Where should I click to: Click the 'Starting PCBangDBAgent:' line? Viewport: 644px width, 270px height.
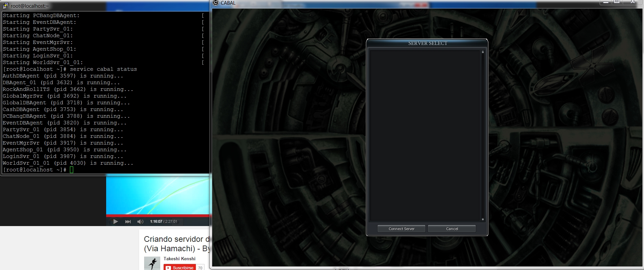pos(41,15)
